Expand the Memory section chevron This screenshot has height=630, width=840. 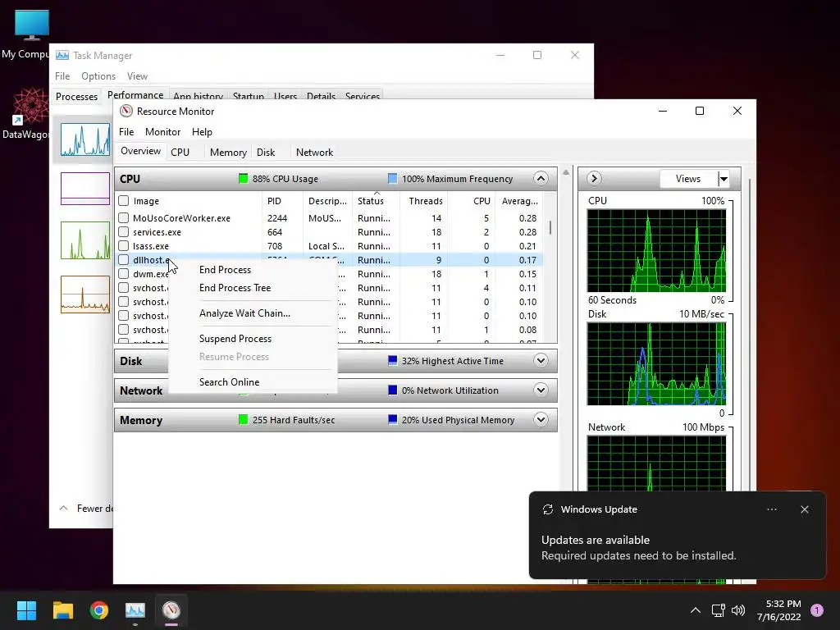point(541,420)
